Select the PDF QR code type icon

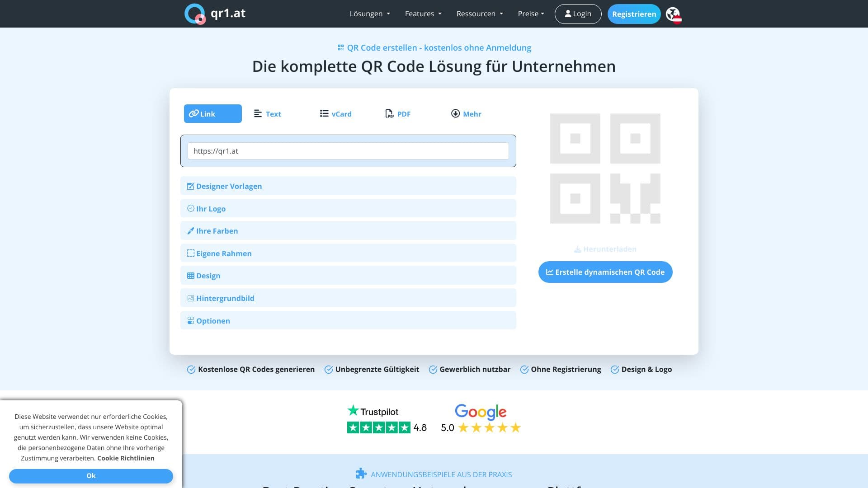(389, 114)
